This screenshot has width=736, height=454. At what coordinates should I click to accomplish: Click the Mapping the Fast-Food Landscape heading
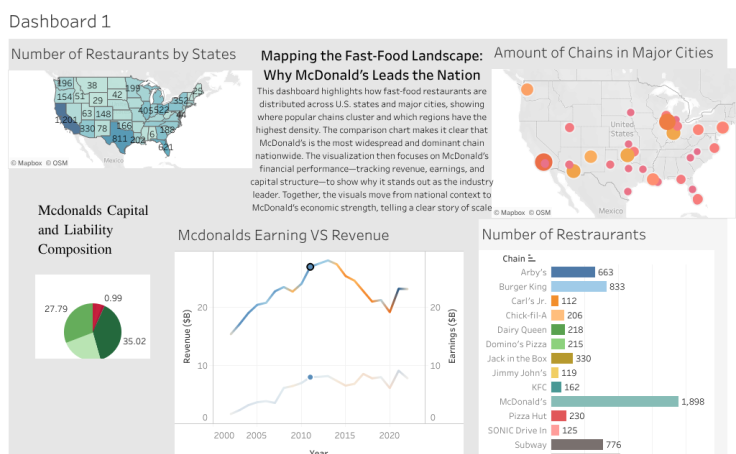pos(372,65)
